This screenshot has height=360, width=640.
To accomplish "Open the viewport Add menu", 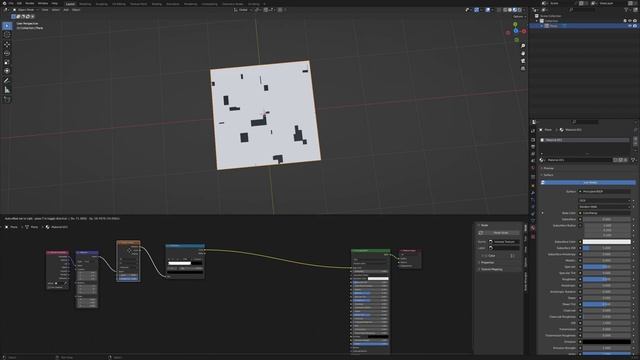I will (x=66, y=10).
